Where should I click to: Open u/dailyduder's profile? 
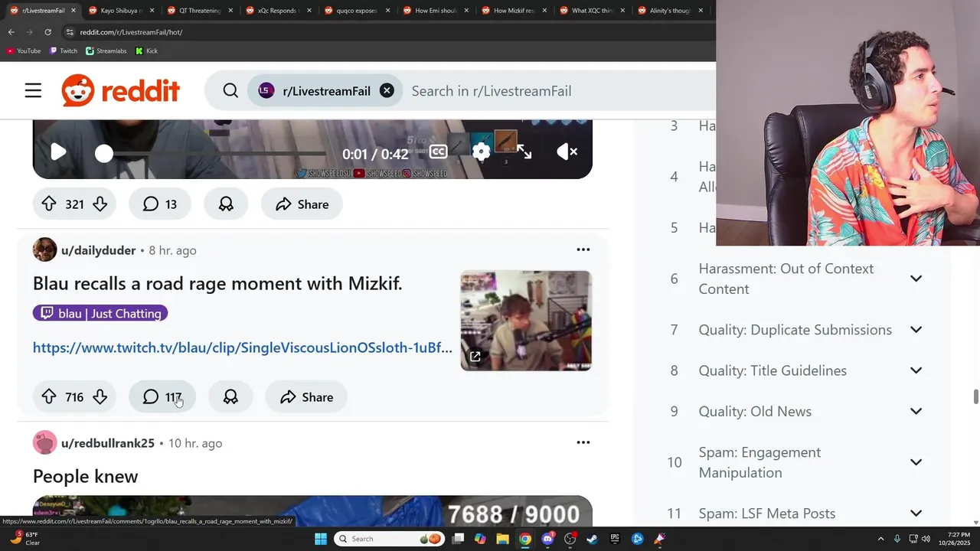click(98, 250)
